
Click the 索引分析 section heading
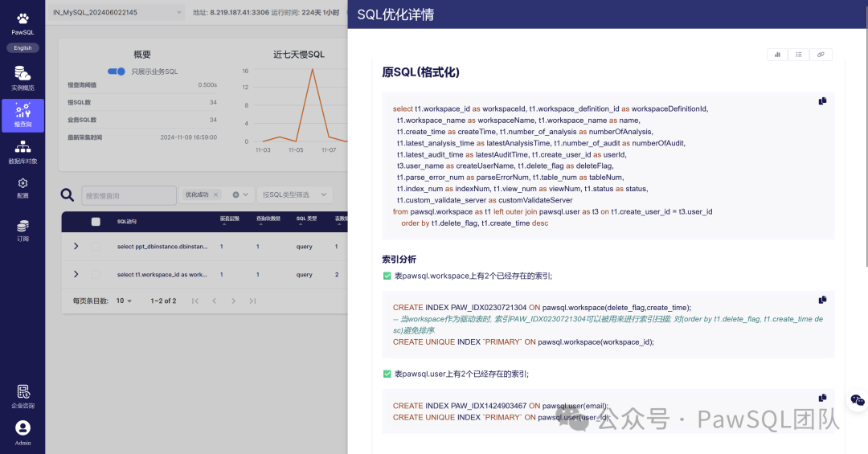tap(399, 259)
